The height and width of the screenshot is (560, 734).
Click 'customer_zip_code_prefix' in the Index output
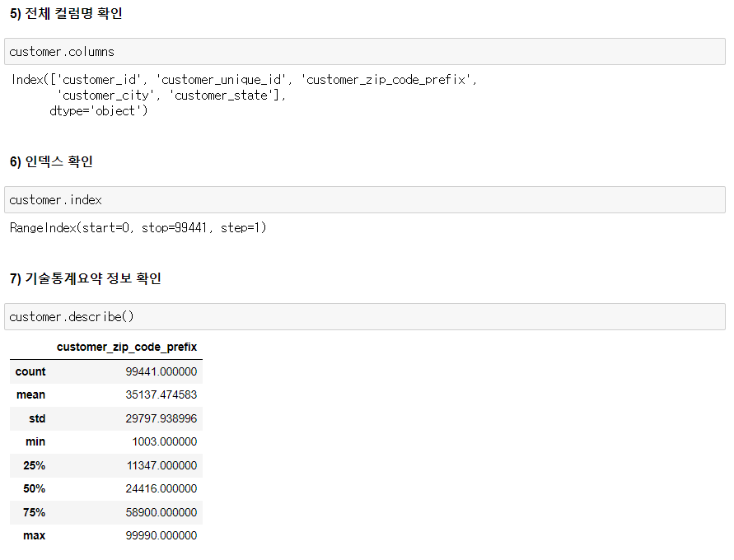coord(386,80)
